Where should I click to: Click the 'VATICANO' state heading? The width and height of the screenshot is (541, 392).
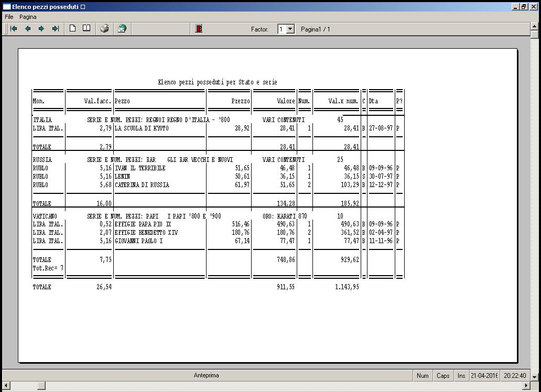(45, 216)
